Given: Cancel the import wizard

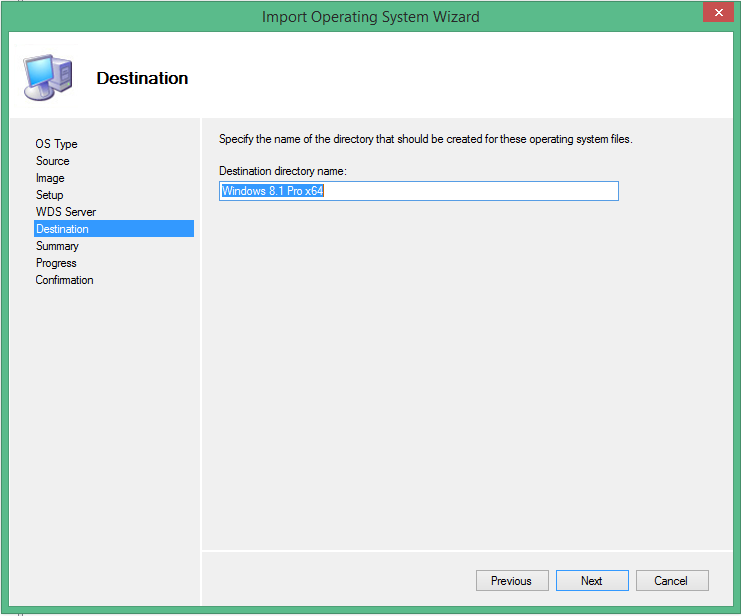Looking at the screenshot, I should [x=670, y=581].
